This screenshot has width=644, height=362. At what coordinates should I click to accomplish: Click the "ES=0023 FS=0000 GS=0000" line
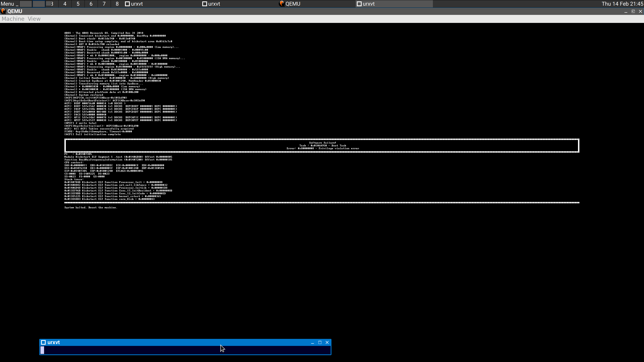(85, 177)
